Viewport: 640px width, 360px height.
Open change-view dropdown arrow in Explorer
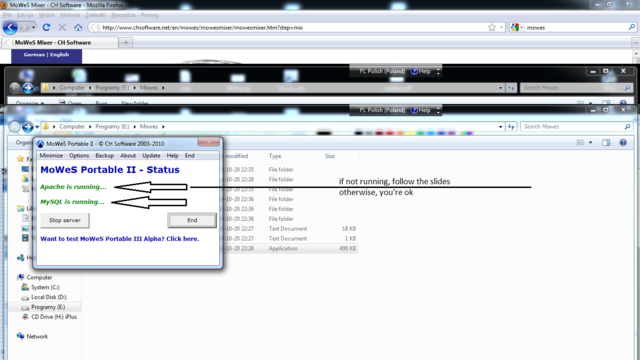point(591,142)
